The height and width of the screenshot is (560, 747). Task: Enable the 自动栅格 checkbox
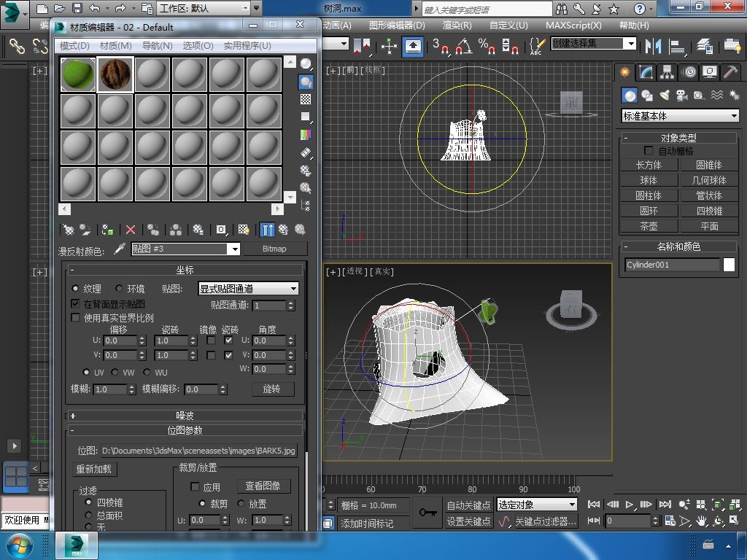point(649,150)
